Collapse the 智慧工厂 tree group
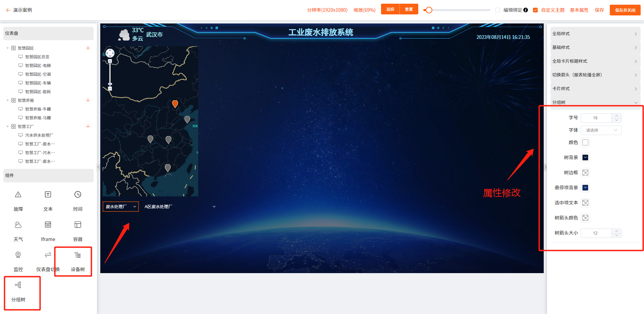Screen dimensions: 644x314 [x=7, y=127]
